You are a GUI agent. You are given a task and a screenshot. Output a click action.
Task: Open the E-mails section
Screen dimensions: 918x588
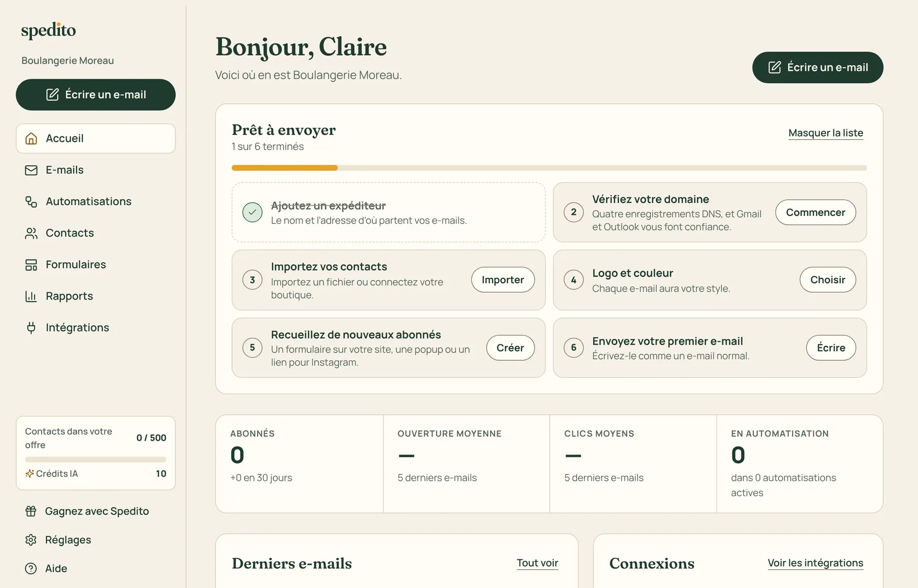coord(95,170)
